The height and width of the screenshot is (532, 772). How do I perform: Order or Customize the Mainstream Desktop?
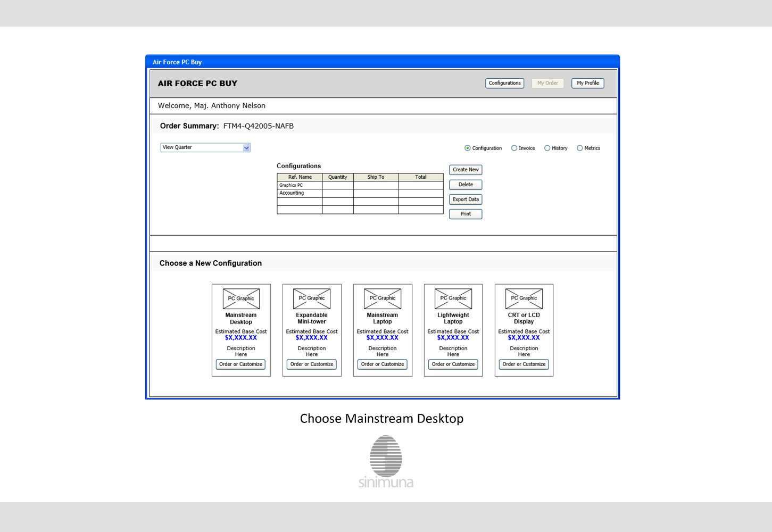[241, 364]
